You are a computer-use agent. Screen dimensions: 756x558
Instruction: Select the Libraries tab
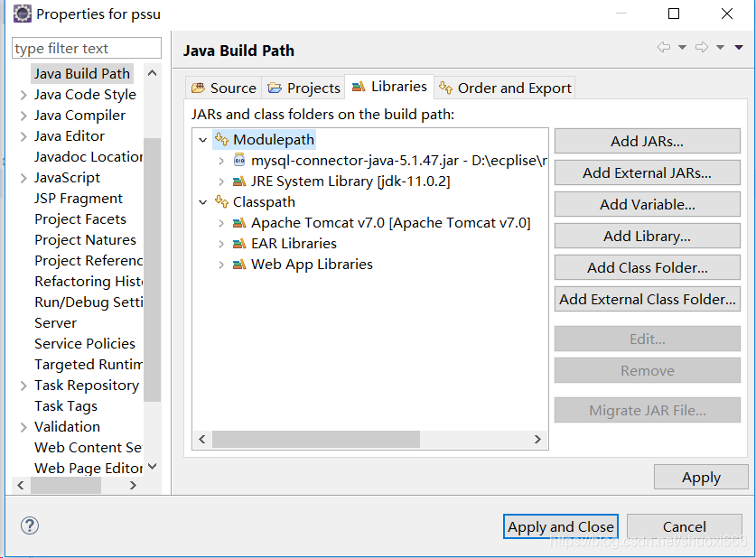[389, 87]
